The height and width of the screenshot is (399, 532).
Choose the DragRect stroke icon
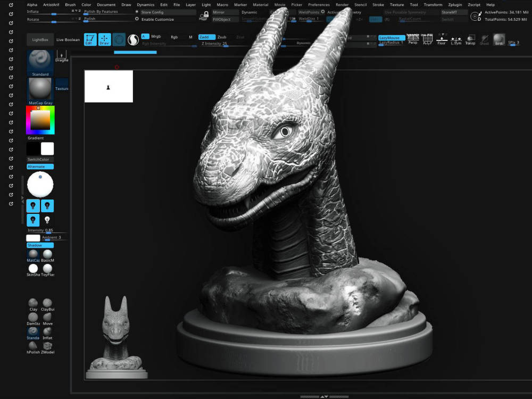coord(62,56)
